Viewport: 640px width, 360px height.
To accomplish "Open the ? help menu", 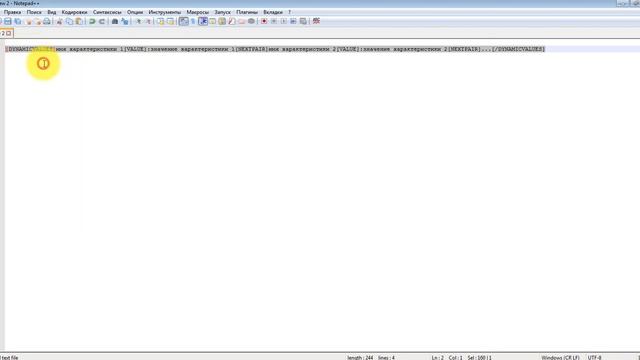I will [x=290, y=12].
